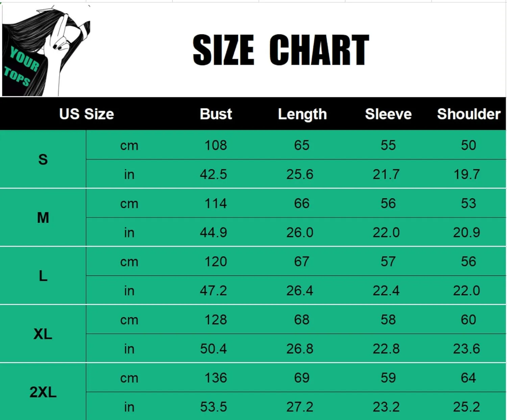Click the S size row label

pyautogui.click(x=43, y=159)
